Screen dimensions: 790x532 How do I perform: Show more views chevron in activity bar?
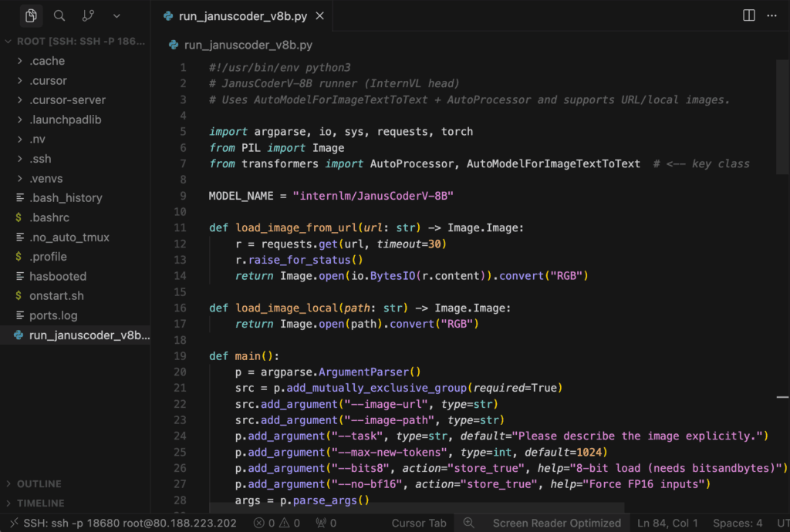tap(116, 15)
